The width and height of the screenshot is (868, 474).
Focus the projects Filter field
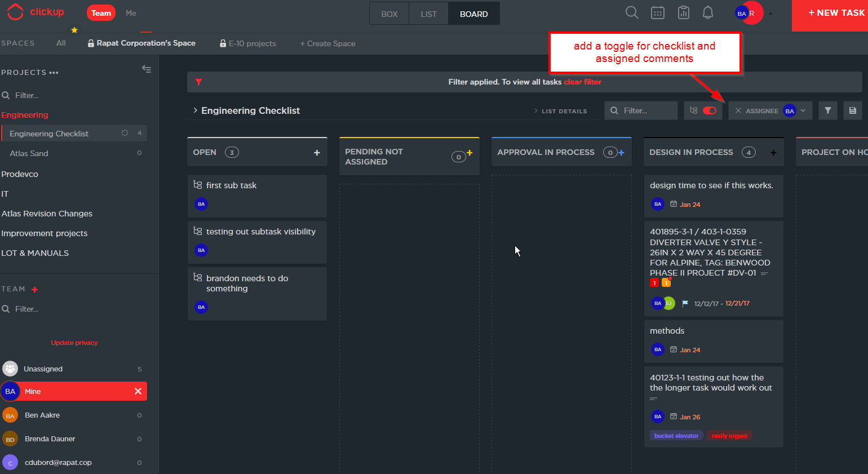tap(73, 95)
